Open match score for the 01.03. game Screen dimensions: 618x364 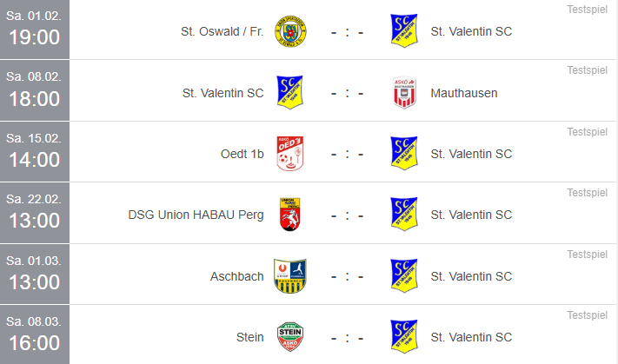[347, 276]
